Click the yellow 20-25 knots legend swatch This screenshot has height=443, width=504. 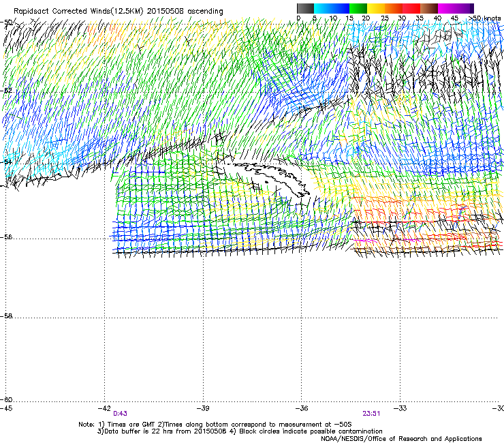tap(376, 8)
